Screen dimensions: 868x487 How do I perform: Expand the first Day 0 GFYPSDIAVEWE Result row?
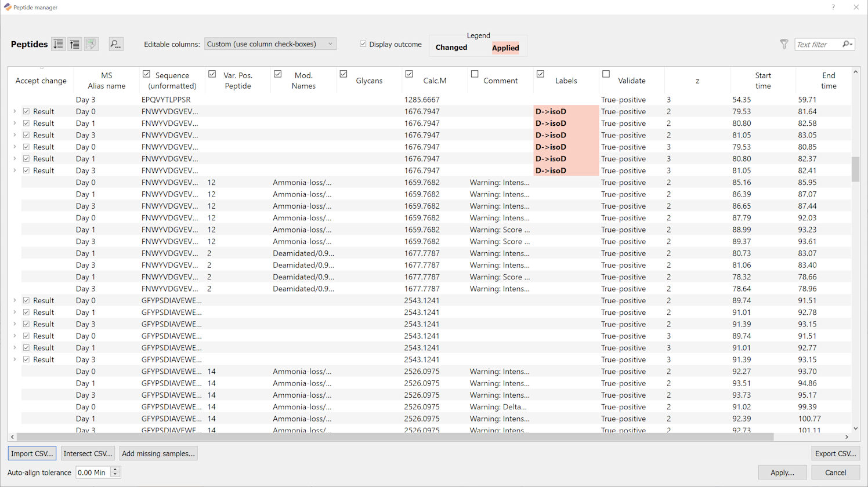15,300
